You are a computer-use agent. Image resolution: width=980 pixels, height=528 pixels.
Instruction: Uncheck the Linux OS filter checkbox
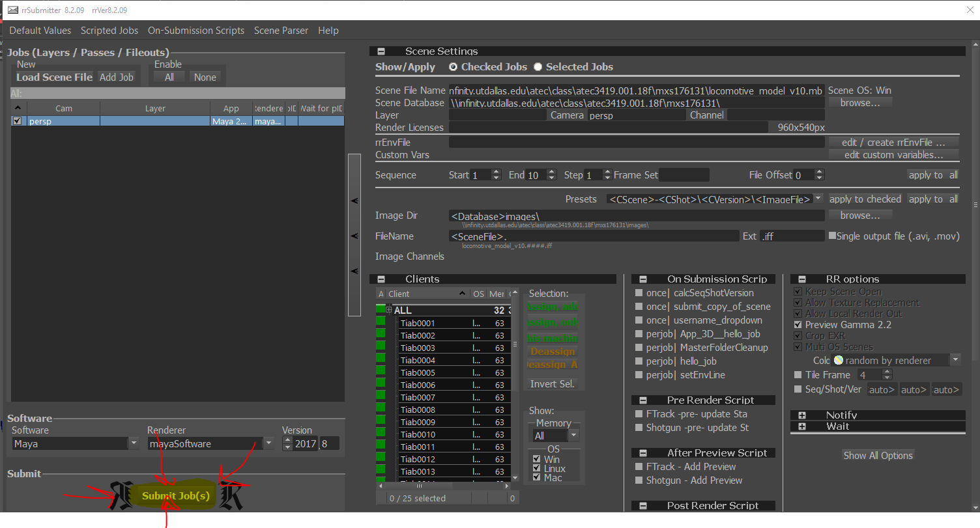coord(537,469)
